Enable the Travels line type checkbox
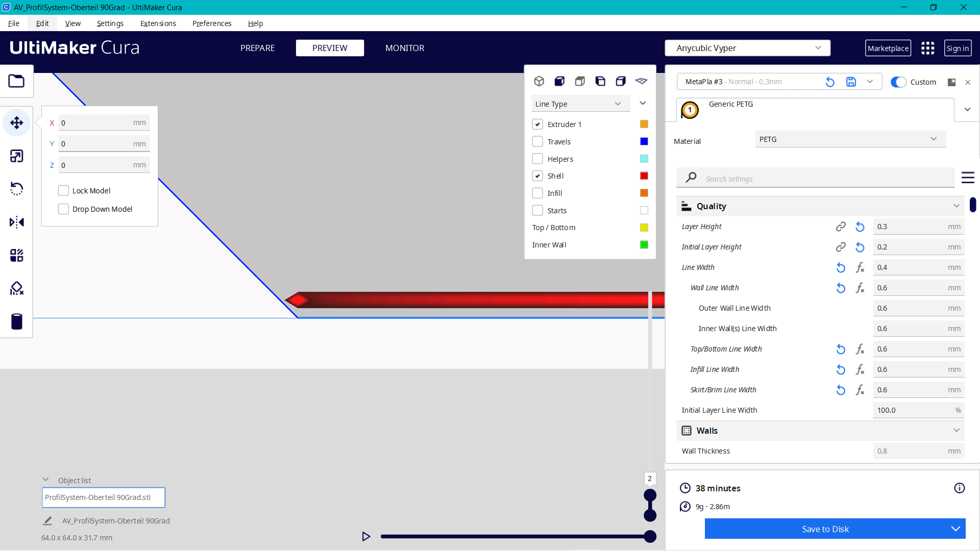The image size is (980, 551). 537,141
